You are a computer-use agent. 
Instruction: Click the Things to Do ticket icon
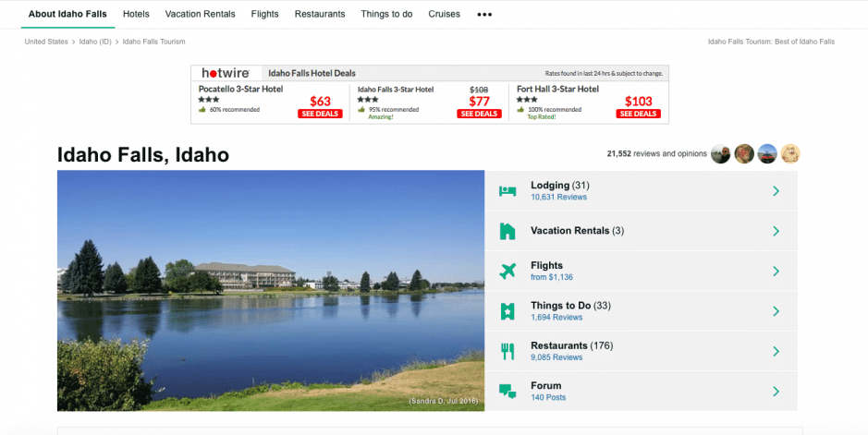(x=507, y=311)
